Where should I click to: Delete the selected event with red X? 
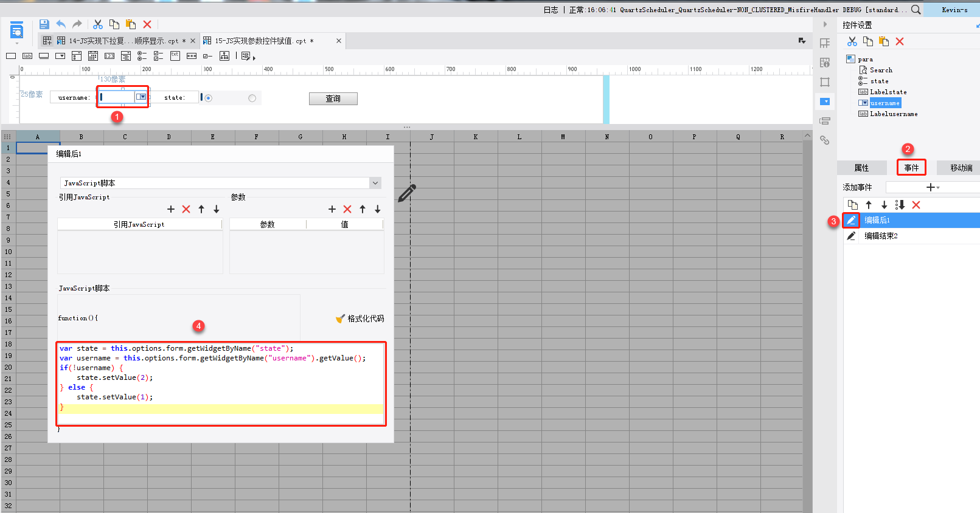point(916,205)
